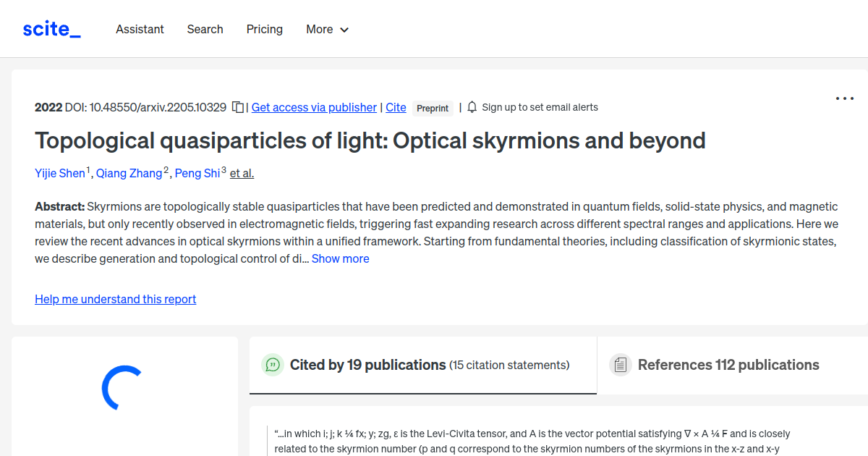Open the More navigation dropdown
This screenshot has width=868, height=456.
click(326, 29)
